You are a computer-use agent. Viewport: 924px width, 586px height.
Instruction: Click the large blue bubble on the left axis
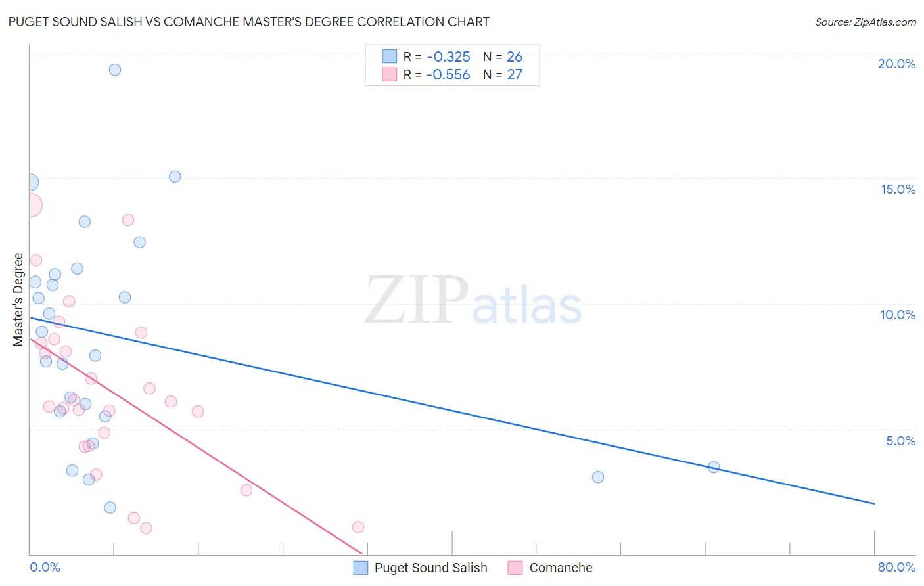tap(30, 182)
